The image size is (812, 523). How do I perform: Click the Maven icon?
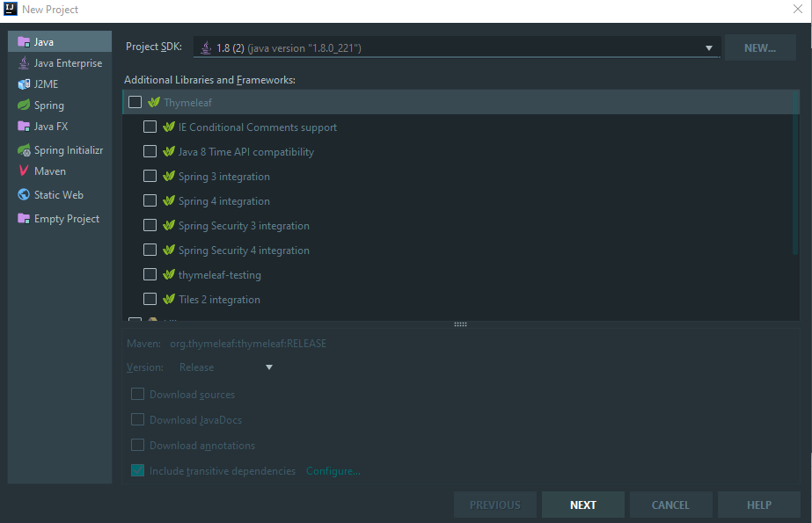tap(24, 171)
